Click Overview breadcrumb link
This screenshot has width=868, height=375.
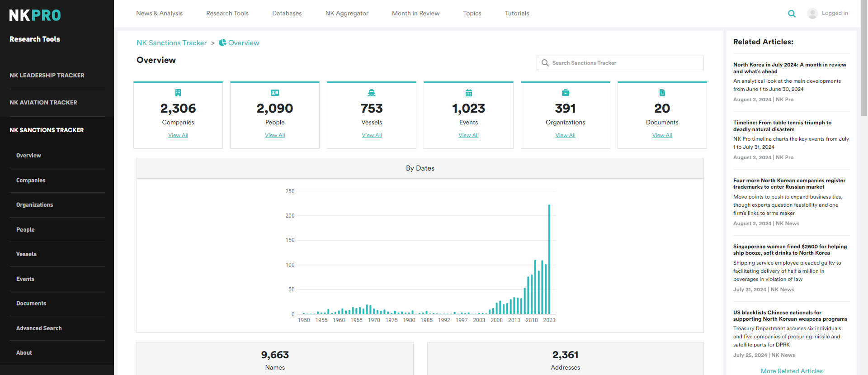(x=244, y=43)
